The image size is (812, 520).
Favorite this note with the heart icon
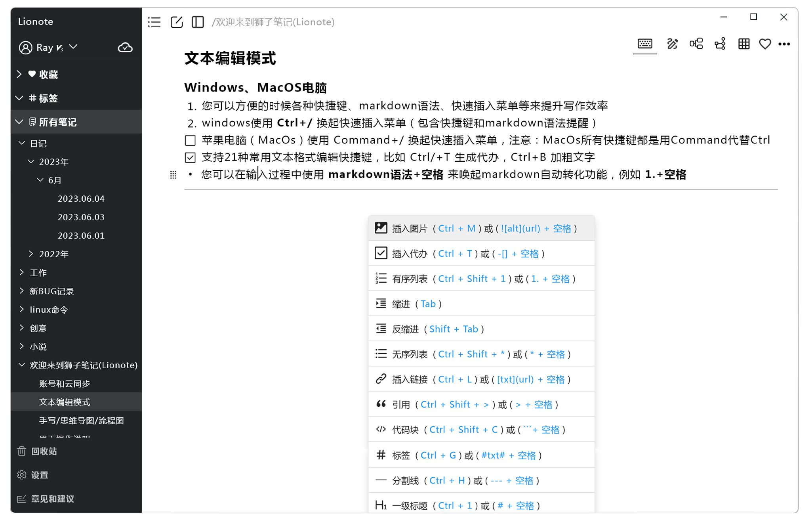point(765,44)
